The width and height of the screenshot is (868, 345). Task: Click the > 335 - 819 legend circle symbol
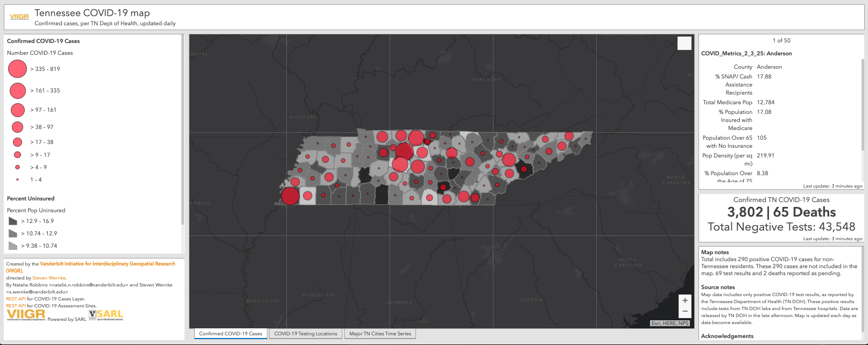[18, 69]
